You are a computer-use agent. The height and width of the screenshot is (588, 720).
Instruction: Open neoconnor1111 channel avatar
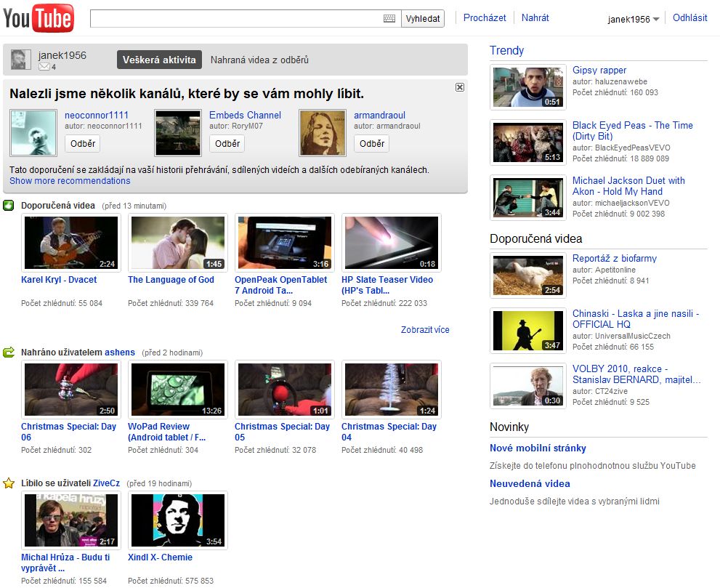(33, 133)
